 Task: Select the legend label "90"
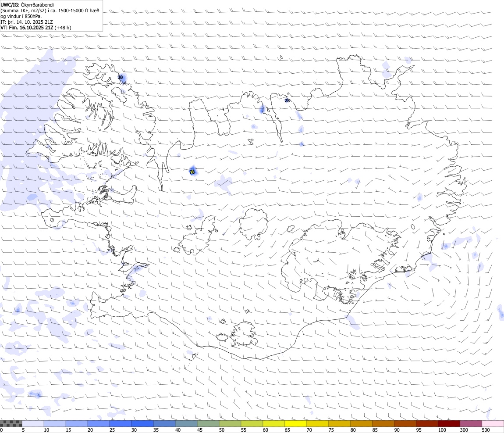[x=397, y=430]
